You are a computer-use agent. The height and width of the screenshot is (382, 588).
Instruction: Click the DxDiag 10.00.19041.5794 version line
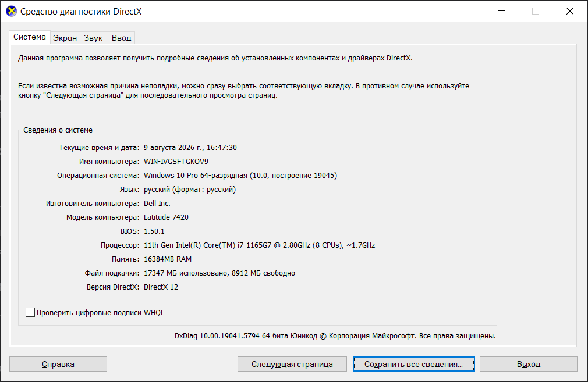click(335, 336)
